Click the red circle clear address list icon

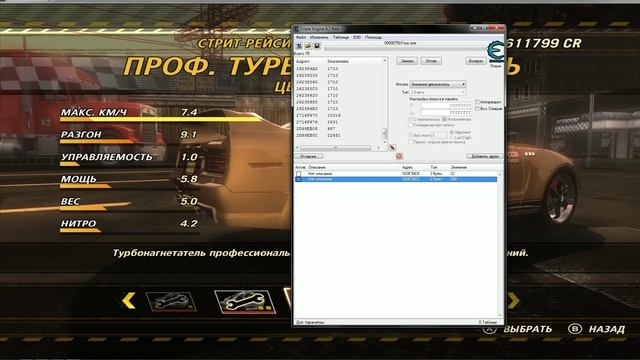coord(399,156)
